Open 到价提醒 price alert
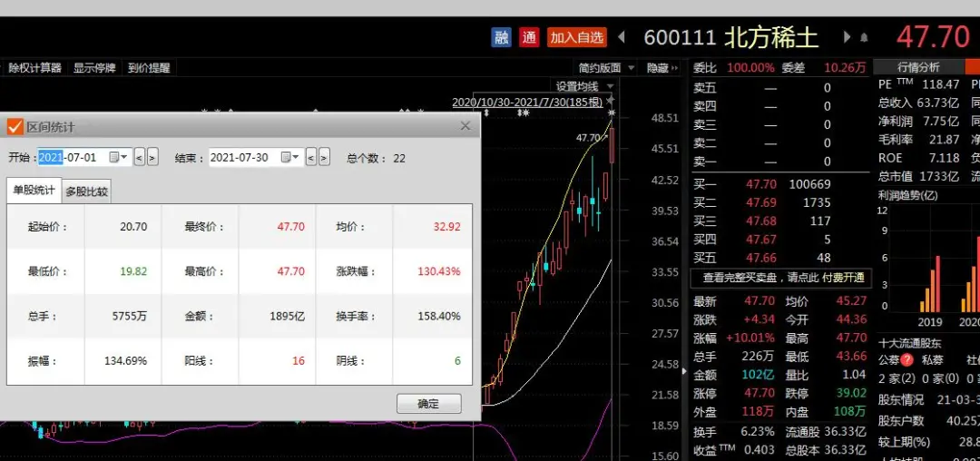Image resolution: width=980 pixels, height=461 pixels. (149, 68)
